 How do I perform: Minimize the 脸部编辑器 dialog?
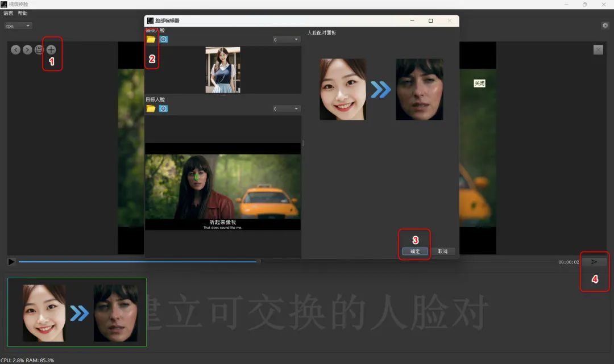click(x=412, y=20)
